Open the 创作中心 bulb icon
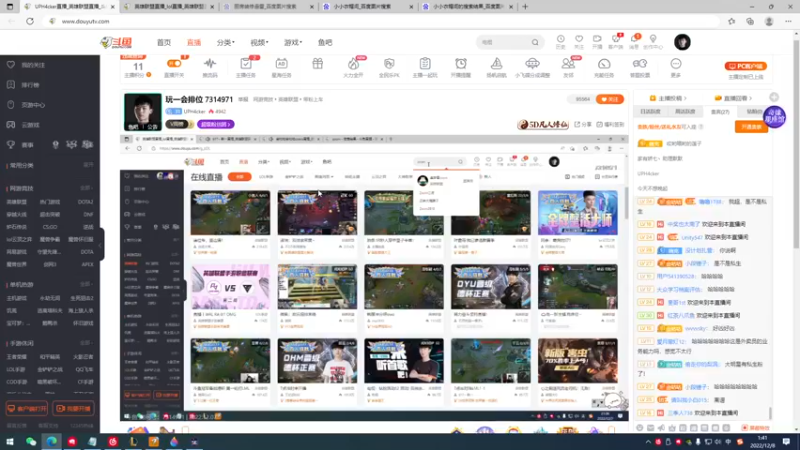The width and height of the screenshot is (800, 450). pos(653,39)
